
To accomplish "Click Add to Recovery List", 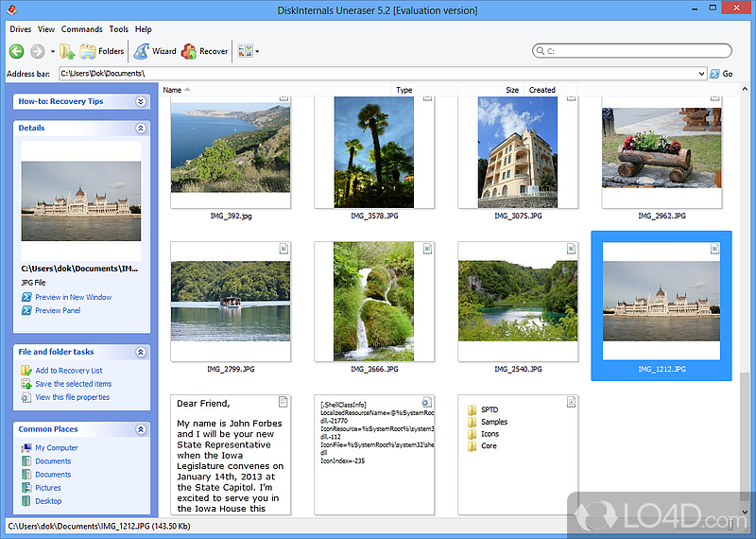I will tap(69, 371).
